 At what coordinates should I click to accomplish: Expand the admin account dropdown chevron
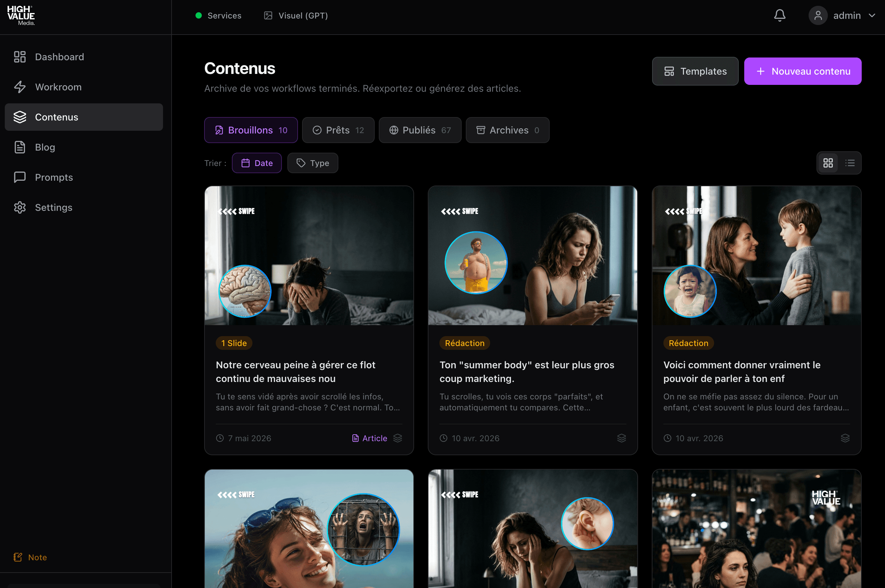872,15
